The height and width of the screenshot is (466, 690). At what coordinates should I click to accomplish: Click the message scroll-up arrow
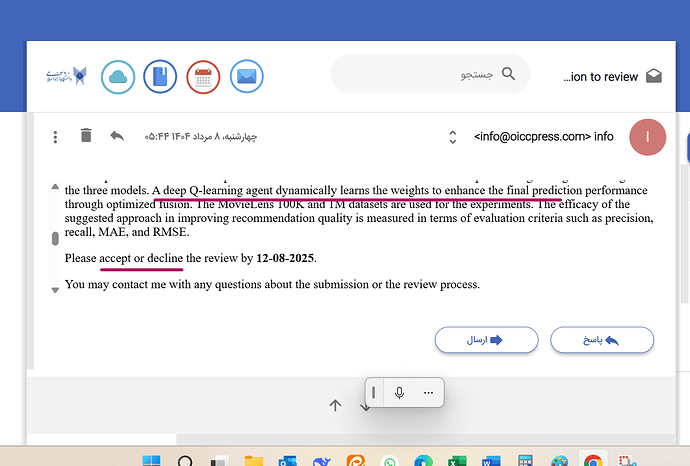(55, 187)
